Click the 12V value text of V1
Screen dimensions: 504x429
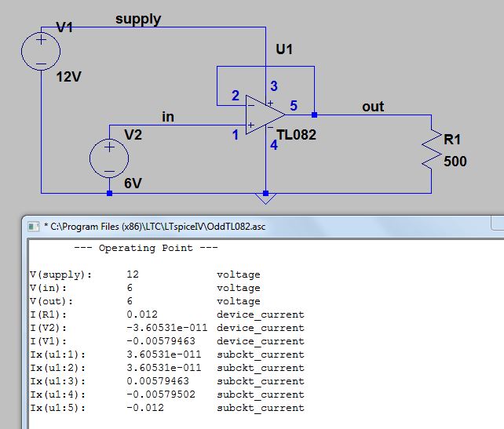(70, 78)
